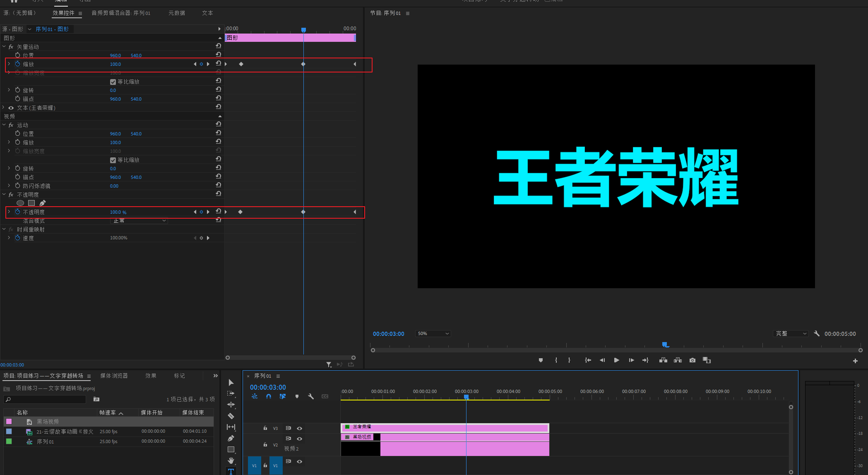Click the Export Frame camera icon
868x475 pixels.
tap(692, 360)
